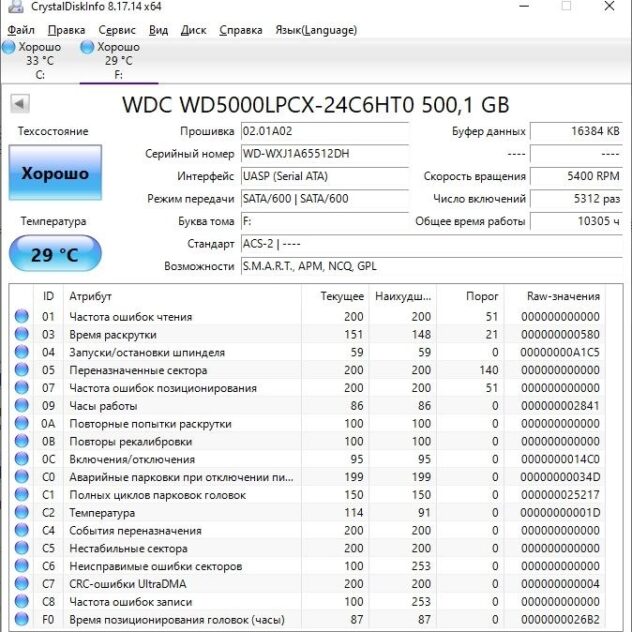Open the Файл menu
Viewport: 632px width, 632px height.
20,30
